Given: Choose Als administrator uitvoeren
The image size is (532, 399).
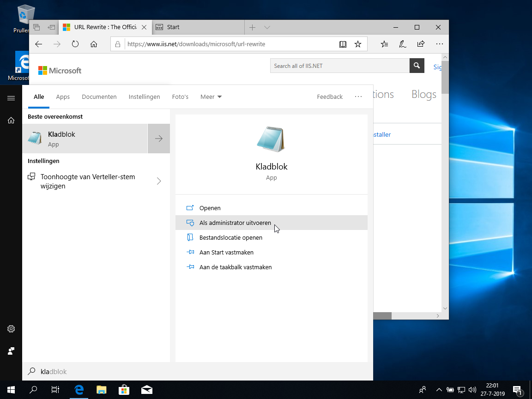Looking at the screenshot, I should point(272,223).
